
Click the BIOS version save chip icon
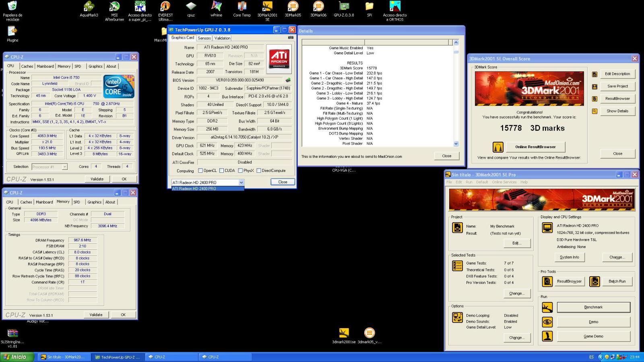click(x=288, y=80)
